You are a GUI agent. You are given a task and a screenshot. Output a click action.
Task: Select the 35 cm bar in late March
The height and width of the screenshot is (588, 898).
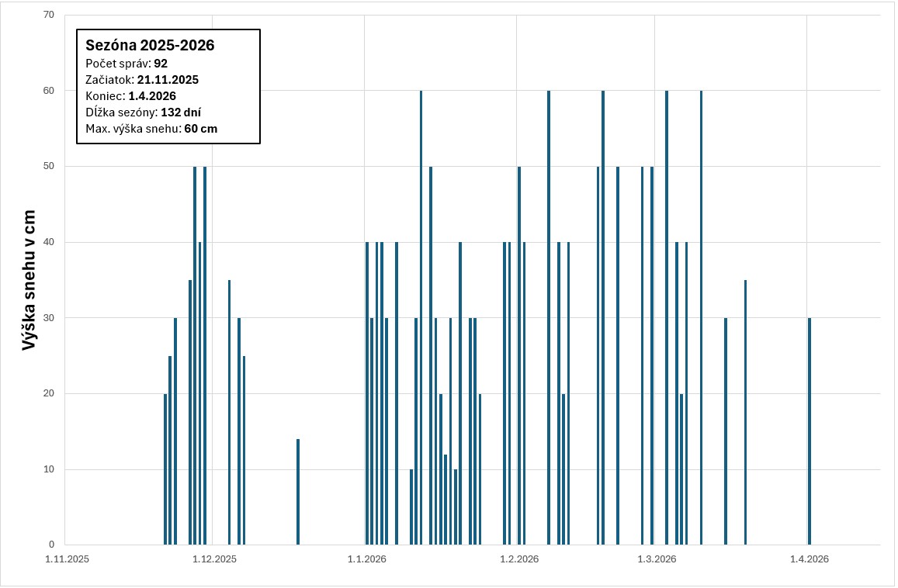[745, 412]
